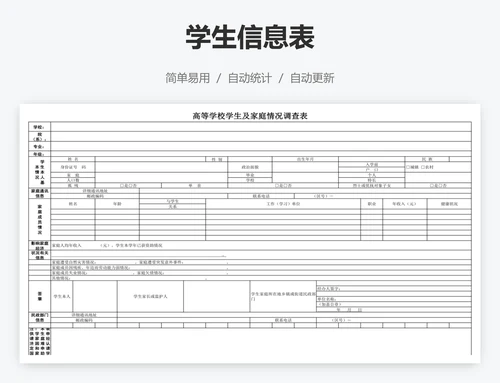
Task: Click the 学校 row label
Action: (39, 127)
